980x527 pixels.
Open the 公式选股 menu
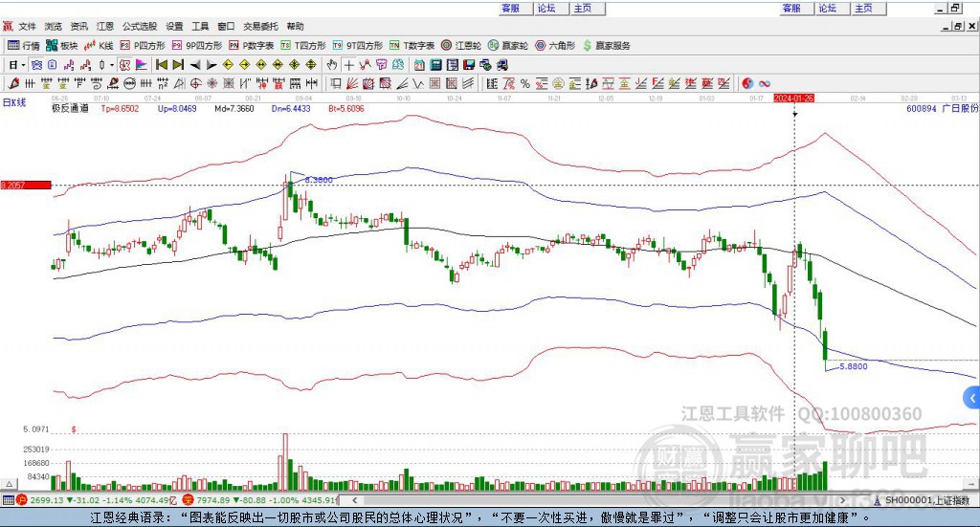[x=140, y=26]
